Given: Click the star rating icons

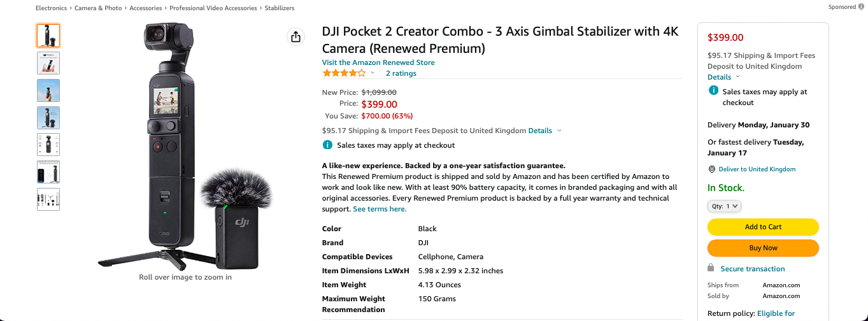Looking at the screenshot, I should pos(344,73).
